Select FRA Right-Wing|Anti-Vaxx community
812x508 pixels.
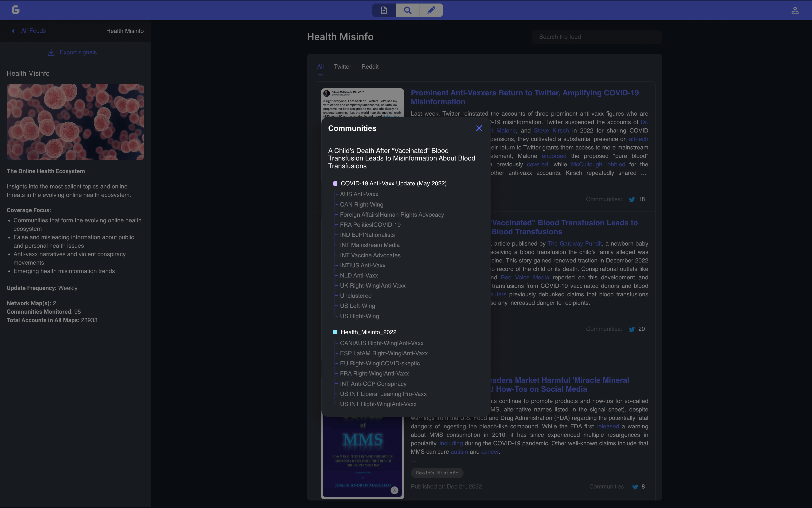[374, 374]
